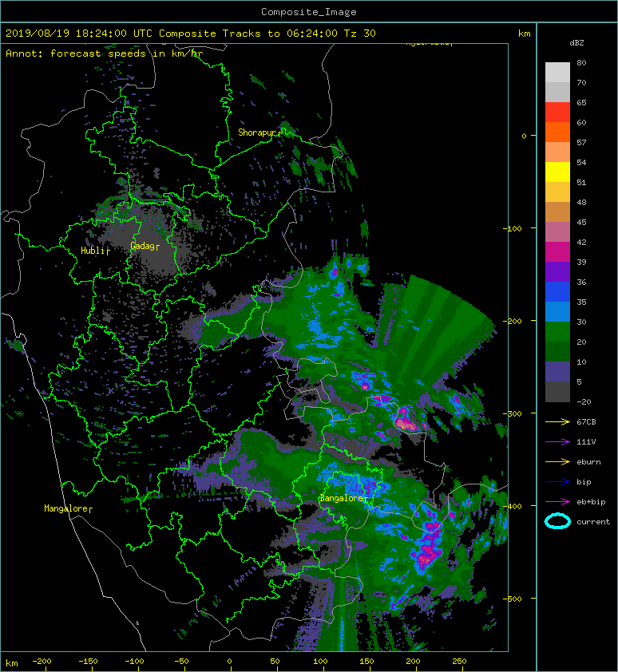618x672 pixels.
Task: Click the purple 111V arrow legend icon
Action: pos(557,442)
